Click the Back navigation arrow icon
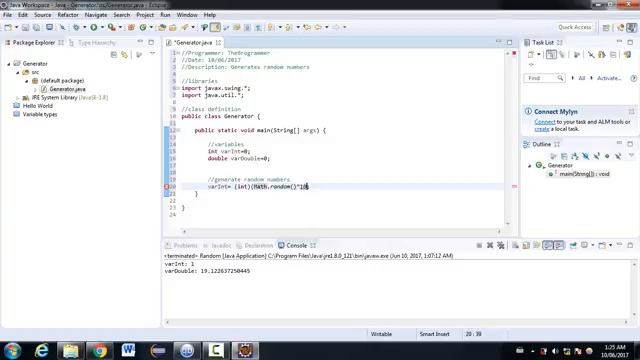The image size is (640, 360). [318, 27]
